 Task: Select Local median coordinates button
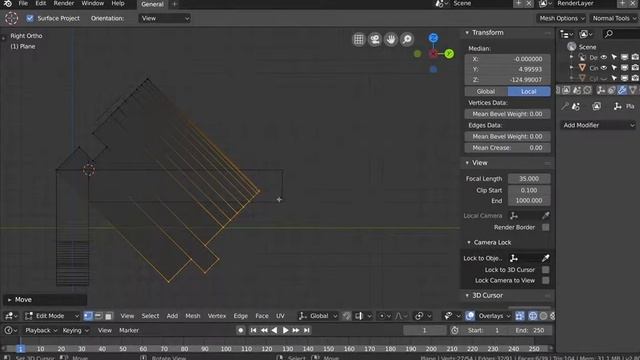point(529,91)
